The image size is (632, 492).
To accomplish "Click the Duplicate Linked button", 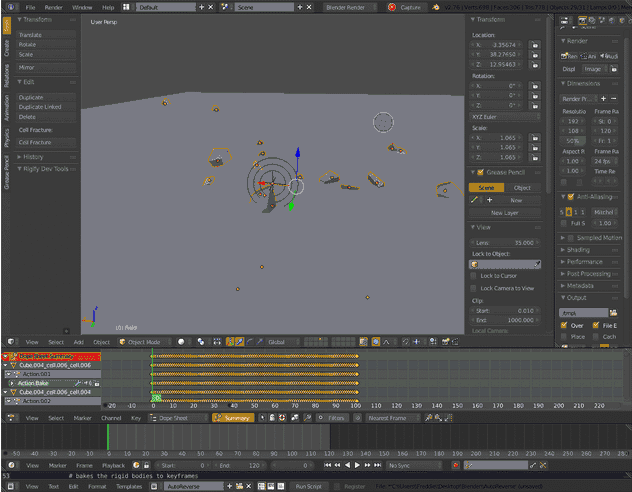I will (46, 107).
